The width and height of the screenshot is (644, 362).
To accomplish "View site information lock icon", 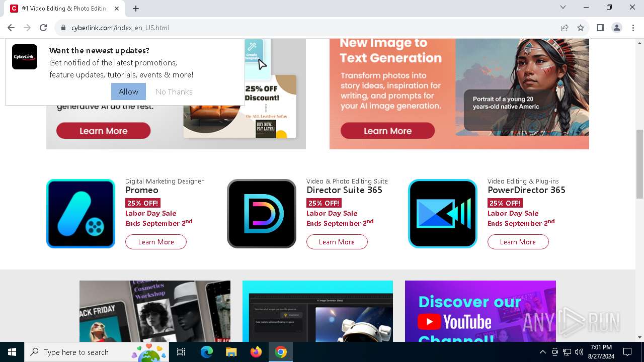I will click(x=63, y=28).
